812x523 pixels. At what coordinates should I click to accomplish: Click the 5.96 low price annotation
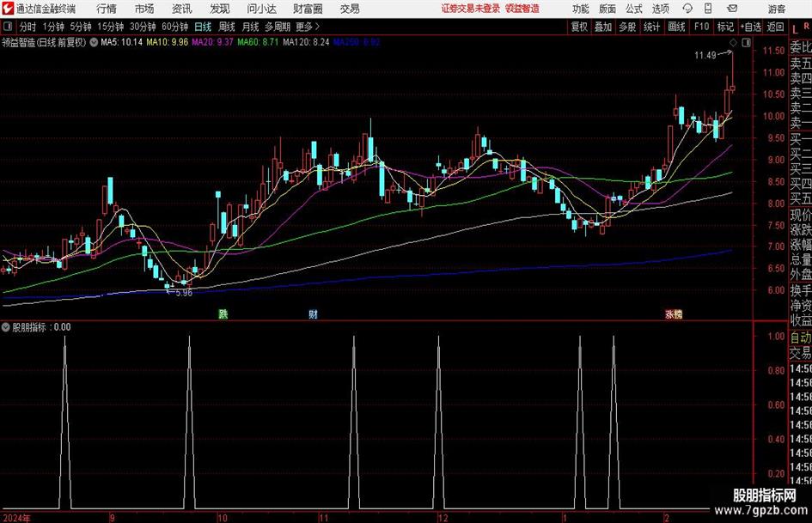pyautogui.click(x=184, y=293)
